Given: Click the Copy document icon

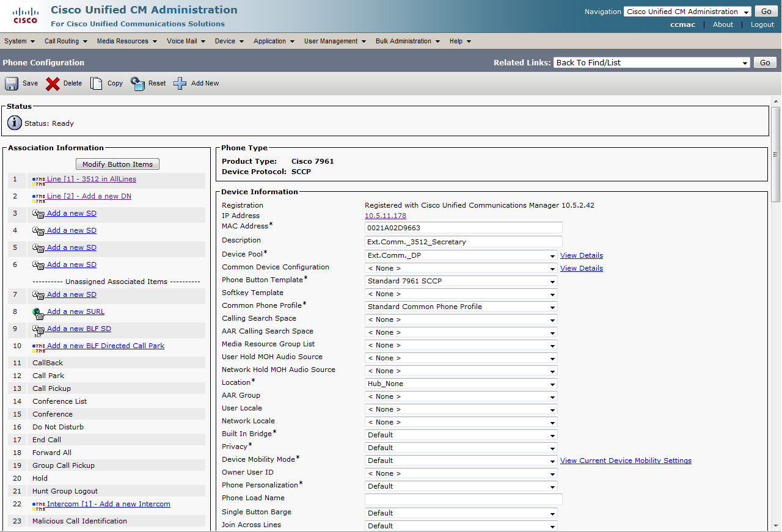Looking at the screenshot, I should coord(97,84).
